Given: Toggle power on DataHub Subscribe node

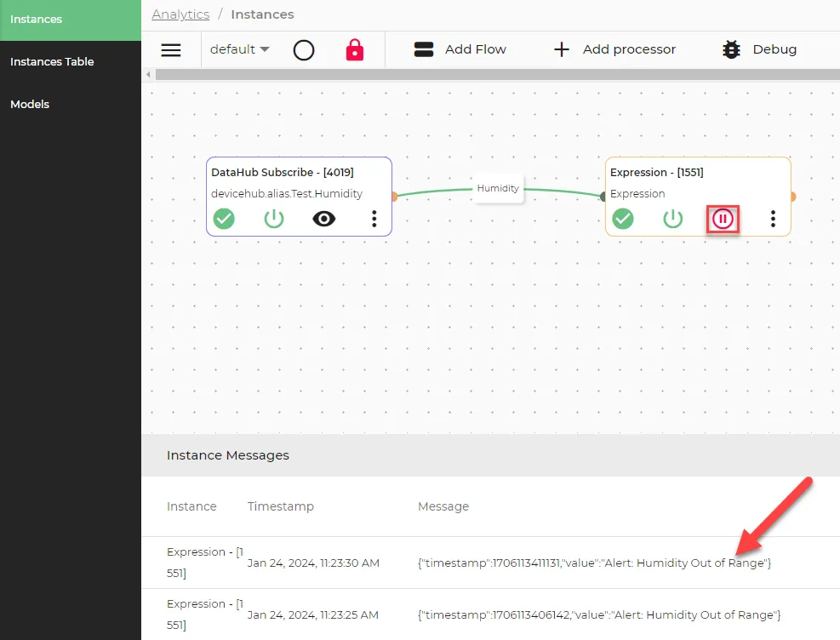Looking at the screenshot, I should click(x=274, y=219).
